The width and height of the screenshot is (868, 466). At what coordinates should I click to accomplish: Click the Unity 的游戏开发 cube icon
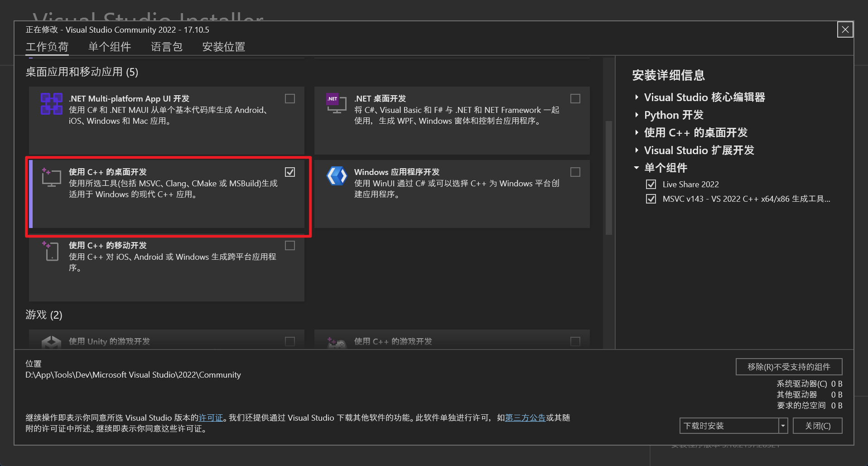[51, 342]
